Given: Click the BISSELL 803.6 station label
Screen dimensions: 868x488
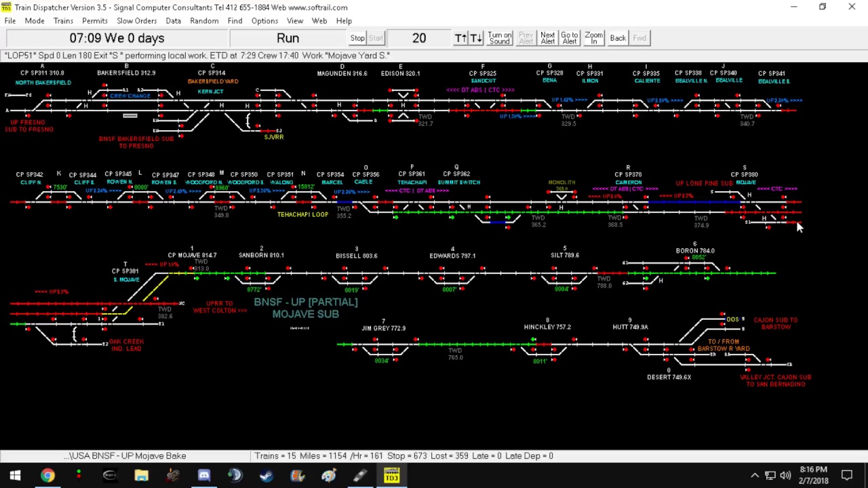Looking at the screenshot, I should pyautogui.click(x=356, y=256).
